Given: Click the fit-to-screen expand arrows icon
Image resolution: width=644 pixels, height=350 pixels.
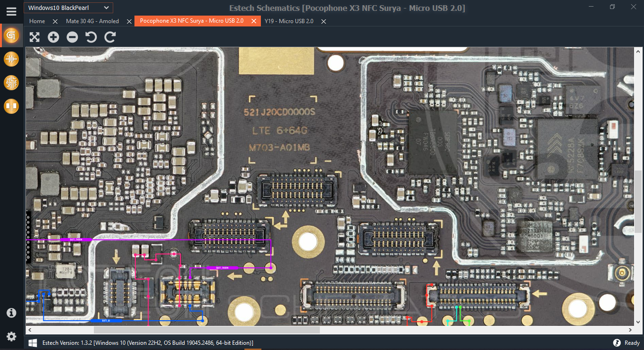Looking at the screenshot, I should 34,37.
